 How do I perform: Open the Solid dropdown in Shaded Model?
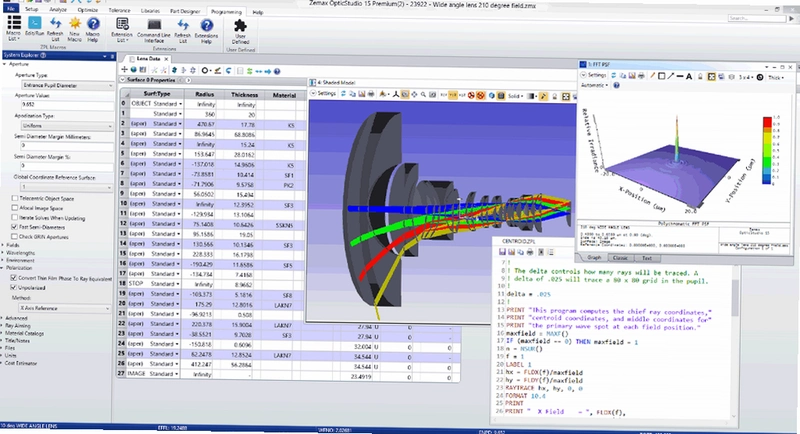point(515,95)
